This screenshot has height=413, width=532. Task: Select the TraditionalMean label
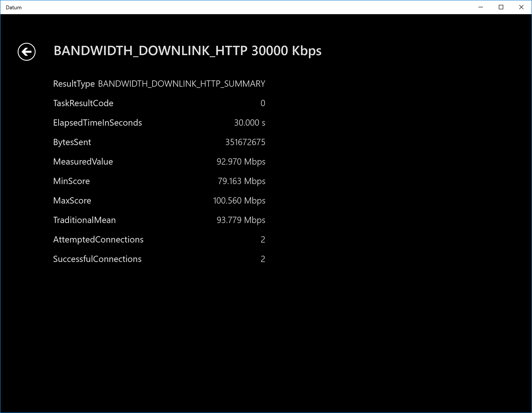click(84, 220)
